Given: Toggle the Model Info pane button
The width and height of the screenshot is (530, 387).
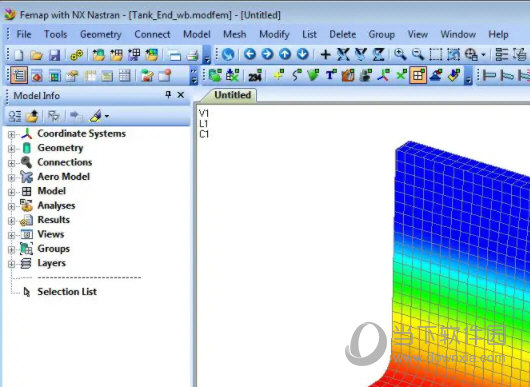Looking at the screenshot, I should click(19, 75).
